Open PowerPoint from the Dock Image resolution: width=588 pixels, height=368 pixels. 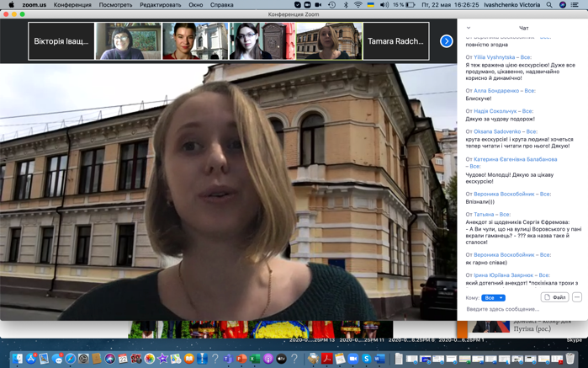coord(241,359)
